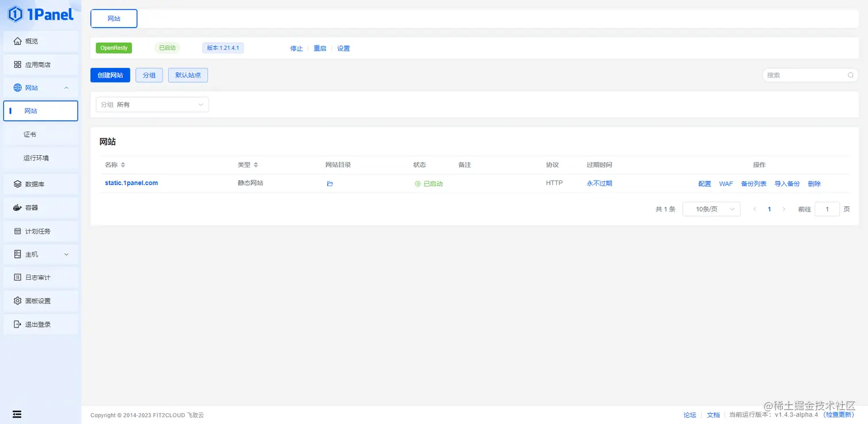868x424 pixels.
Task: Click the 主机 host server icon
Action: pyautogui.click(x=18, y=254)
